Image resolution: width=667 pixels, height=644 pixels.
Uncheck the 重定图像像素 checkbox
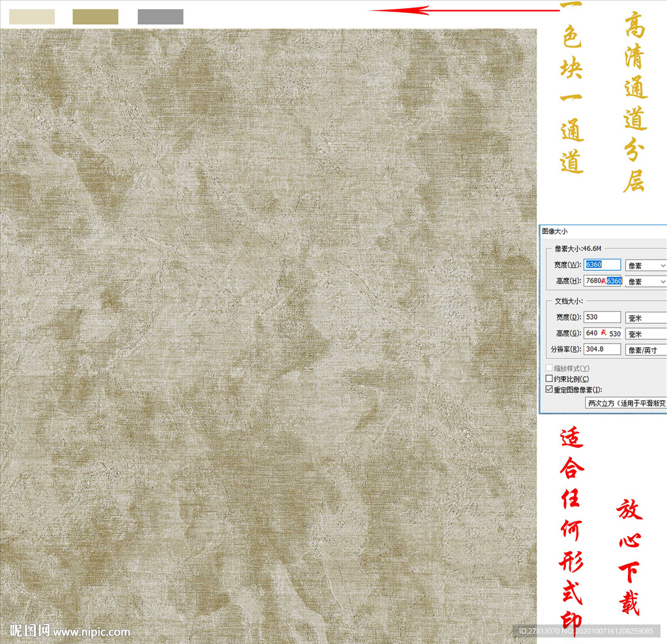click(x=549, y=389)
